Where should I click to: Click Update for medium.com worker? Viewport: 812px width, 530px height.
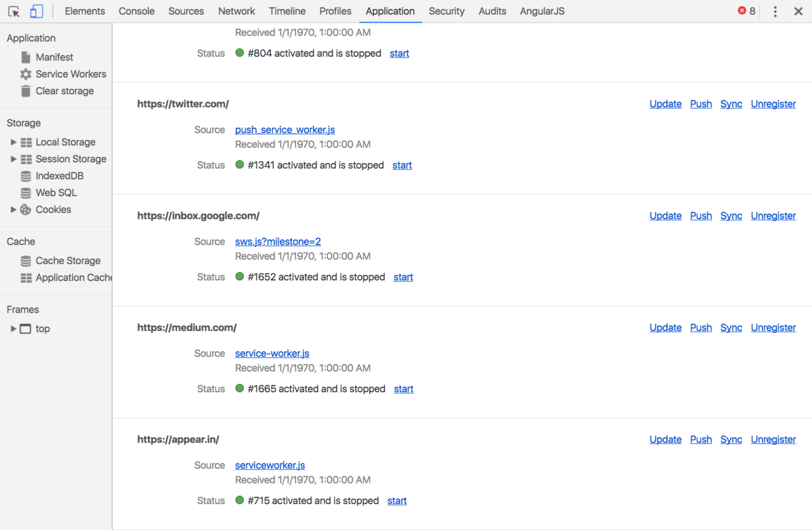pyautogui.click(x=665, y=328)
